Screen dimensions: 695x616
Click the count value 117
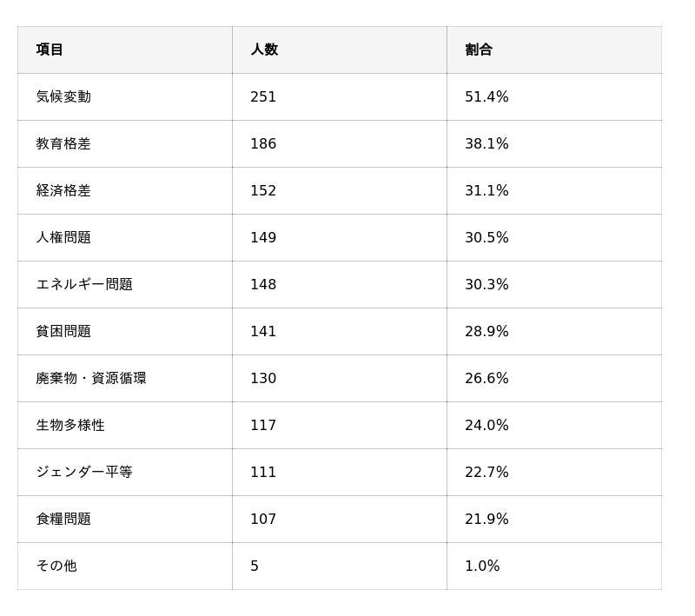pyautogui.click(x=263, y=425)
